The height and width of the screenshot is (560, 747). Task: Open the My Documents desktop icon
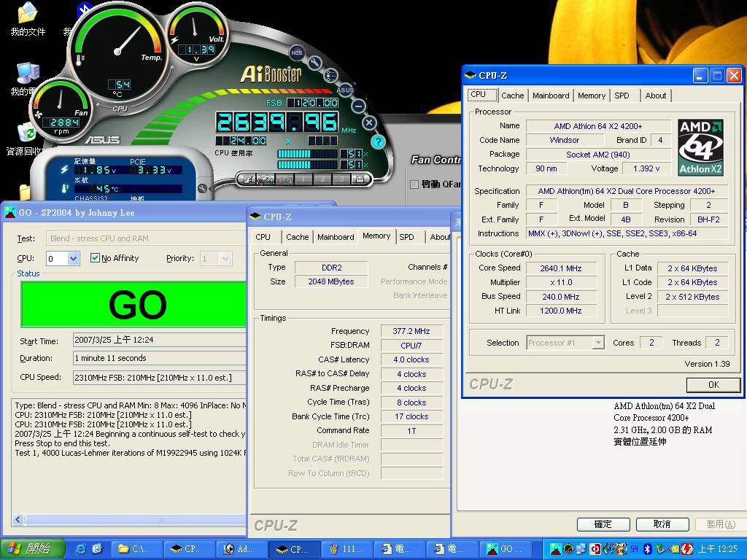coord(28,19)
